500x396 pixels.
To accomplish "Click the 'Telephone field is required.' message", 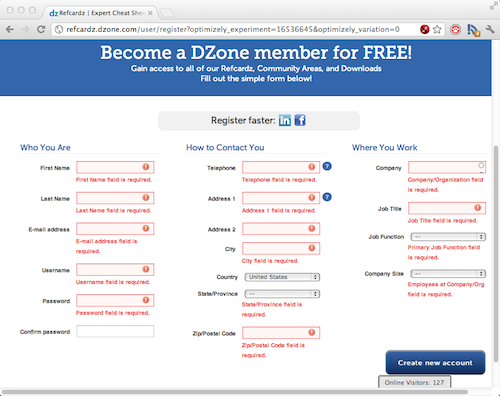I will (x=279, y=180).
